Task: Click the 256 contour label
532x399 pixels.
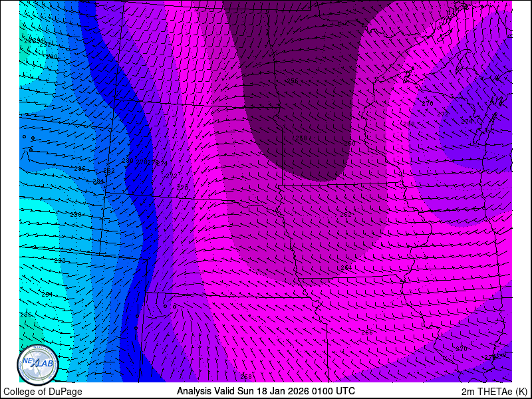Action: [293, 80]
